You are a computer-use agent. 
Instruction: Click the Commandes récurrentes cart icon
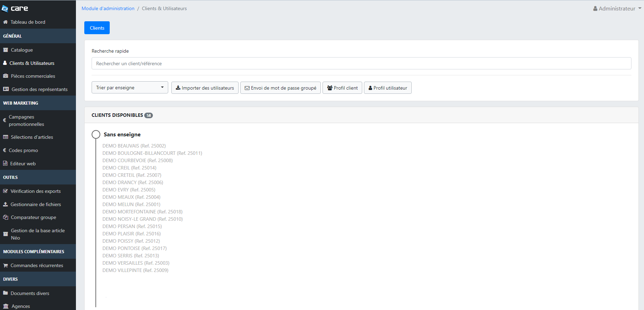point(6,265)
